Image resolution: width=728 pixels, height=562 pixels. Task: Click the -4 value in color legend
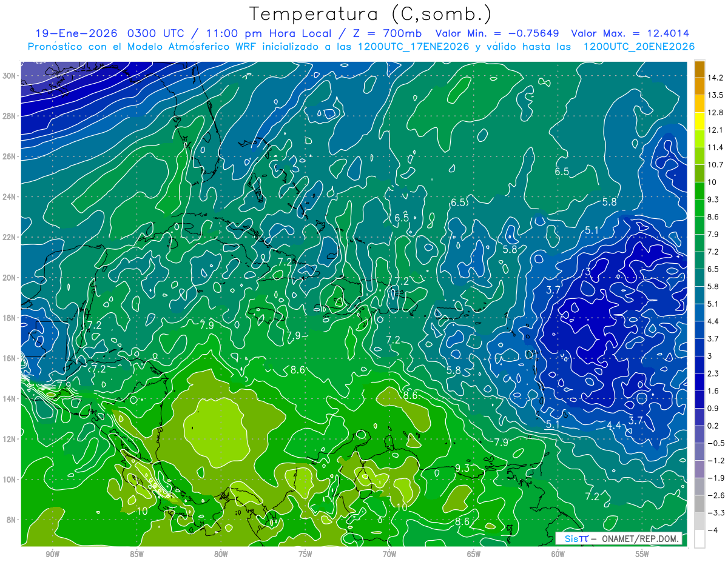coord(713,530)
